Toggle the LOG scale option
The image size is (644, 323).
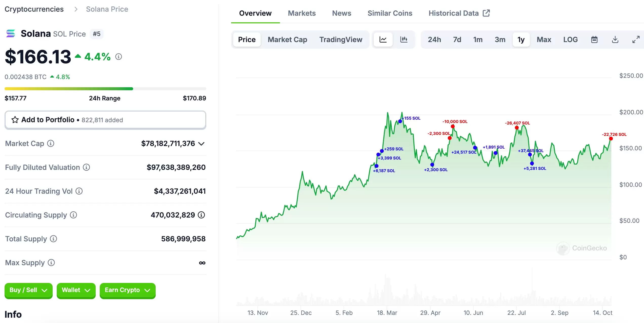click(570, 40)
